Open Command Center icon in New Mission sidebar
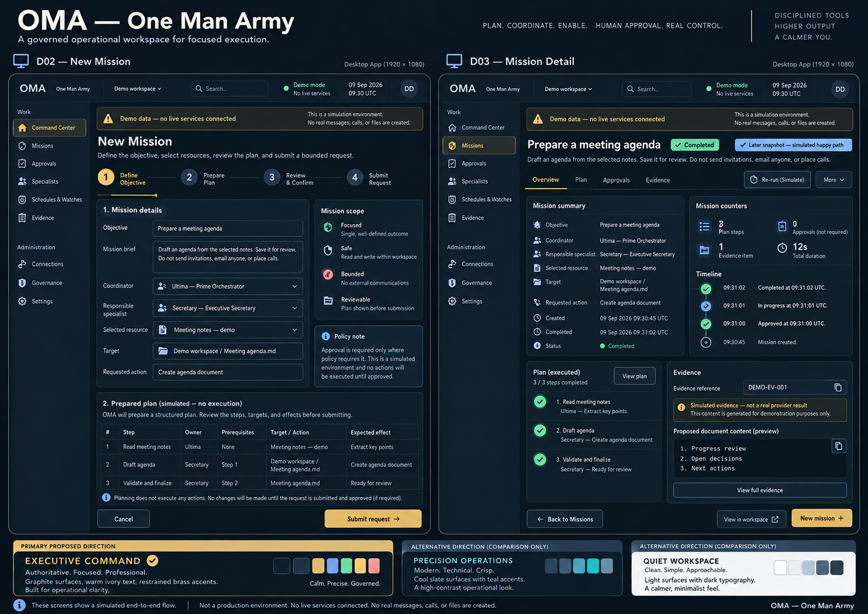 pyautogui.click(x=22, y=127)
